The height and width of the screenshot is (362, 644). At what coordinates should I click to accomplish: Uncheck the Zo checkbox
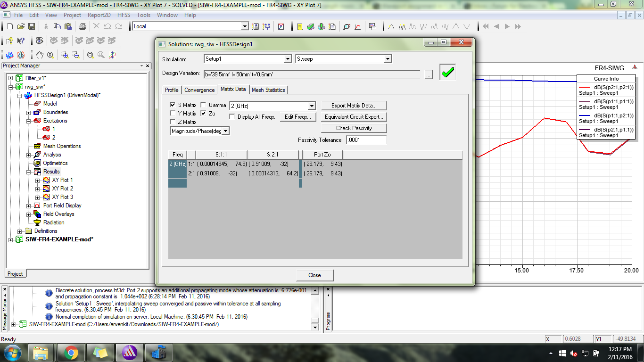click(204, 114)
